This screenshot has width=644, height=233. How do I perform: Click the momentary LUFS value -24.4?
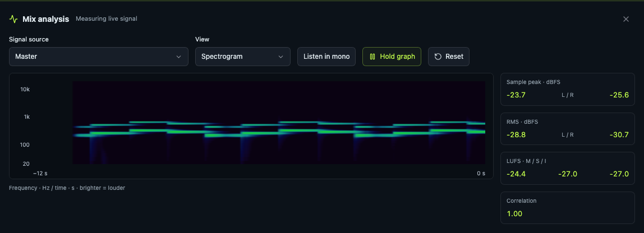[516, 174]
